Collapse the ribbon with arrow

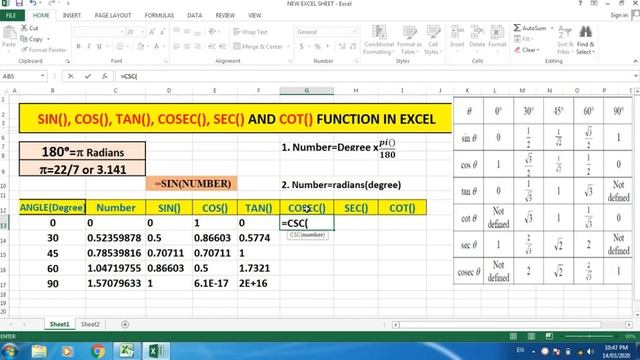pos(636,61)
